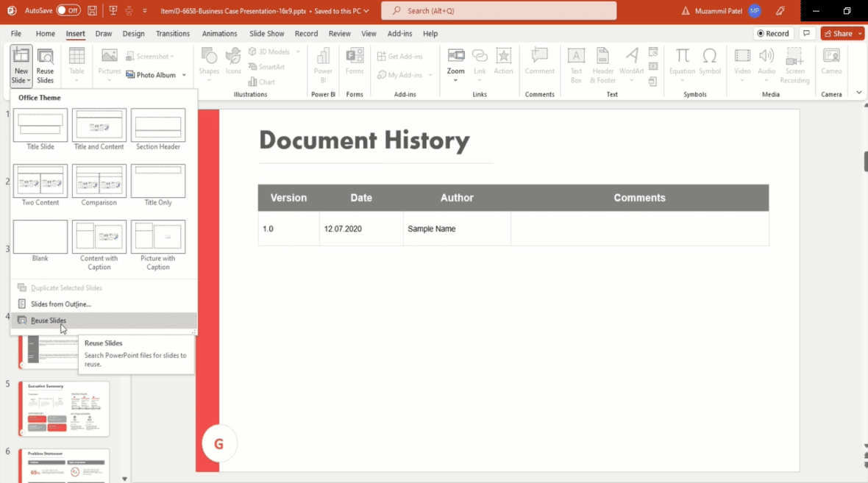Viewport: 868px width, 483px height.
Task: Open the Cameo camera feature
Action: point(831,65)
